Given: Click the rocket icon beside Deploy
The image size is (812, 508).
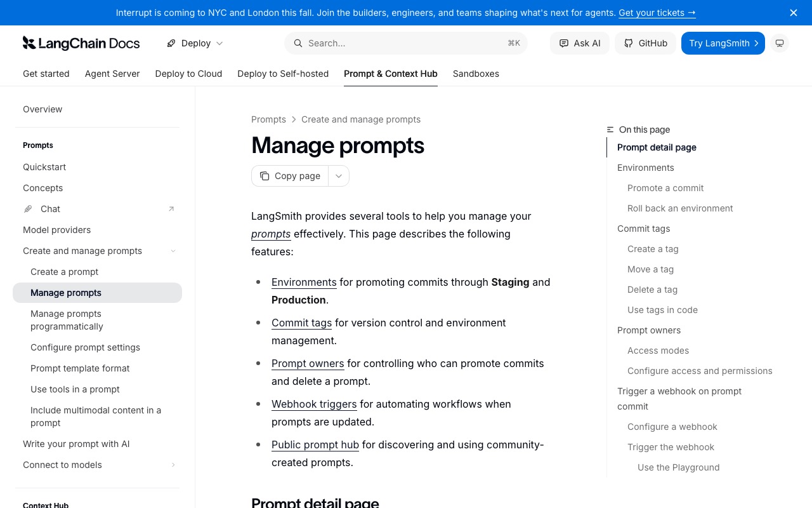Looking at the screenshot, I should tap(171, 43).
